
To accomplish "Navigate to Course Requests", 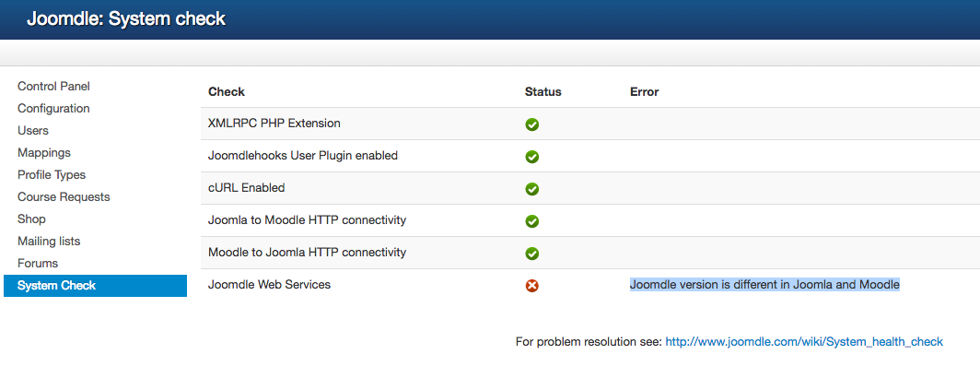I will tap(64, 197).
